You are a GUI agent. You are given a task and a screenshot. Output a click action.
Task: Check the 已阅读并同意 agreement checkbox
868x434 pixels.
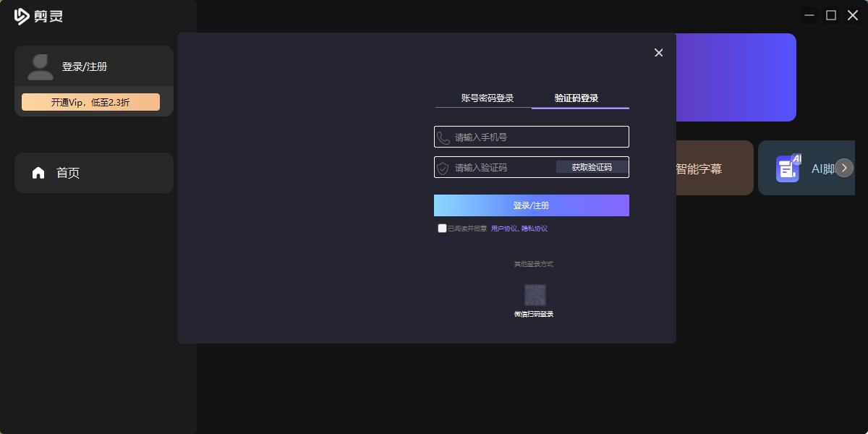(x=442, y=228)
